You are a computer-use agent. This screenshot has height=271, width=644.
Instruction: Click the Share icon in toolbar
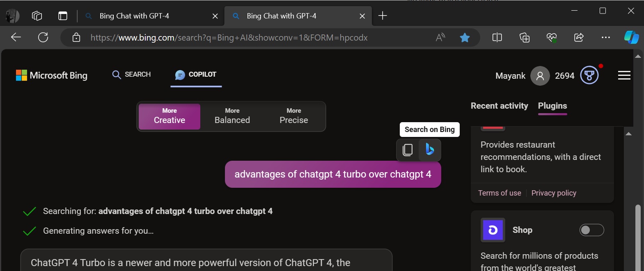tap(579, 38)
